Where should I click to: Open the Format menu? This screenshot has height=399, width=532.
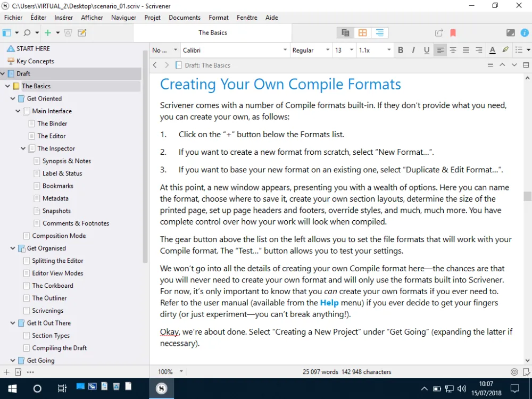[219, 18]
